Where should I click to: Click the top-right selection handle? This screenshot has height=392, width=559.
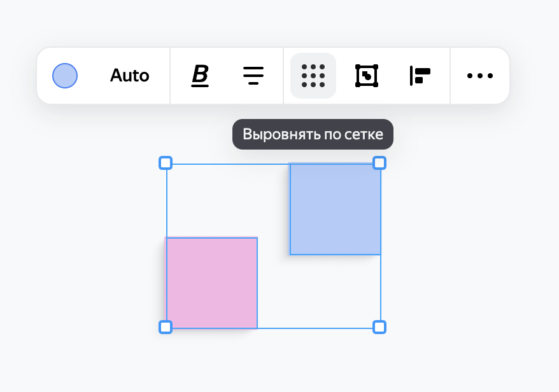379,163
